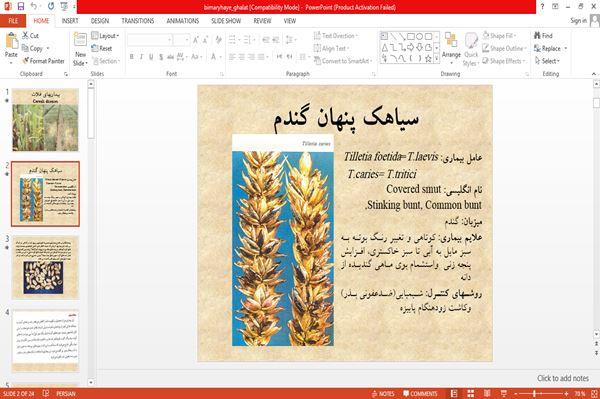Screen dimensions: 600x399
Task: Open the Align Text dropdown
Action: [x=331, y=48]
